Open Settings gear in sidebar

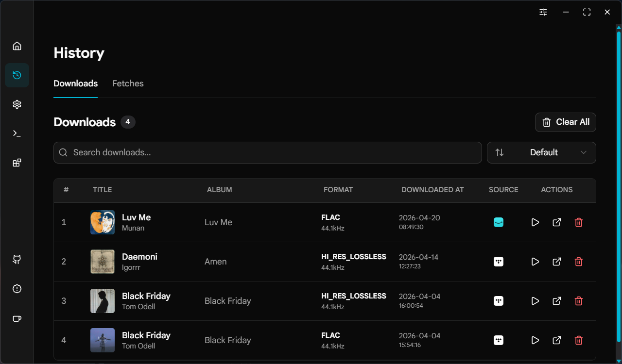[17, 104]
